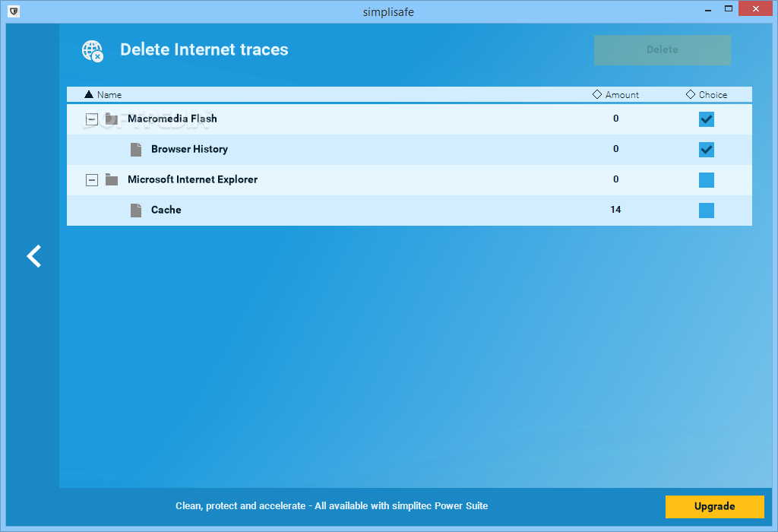Image resolution: width=778 pixels, height=532 pixels.
Task: Select the Microsoft Internet Explorer label
Action: coord(192,179)
